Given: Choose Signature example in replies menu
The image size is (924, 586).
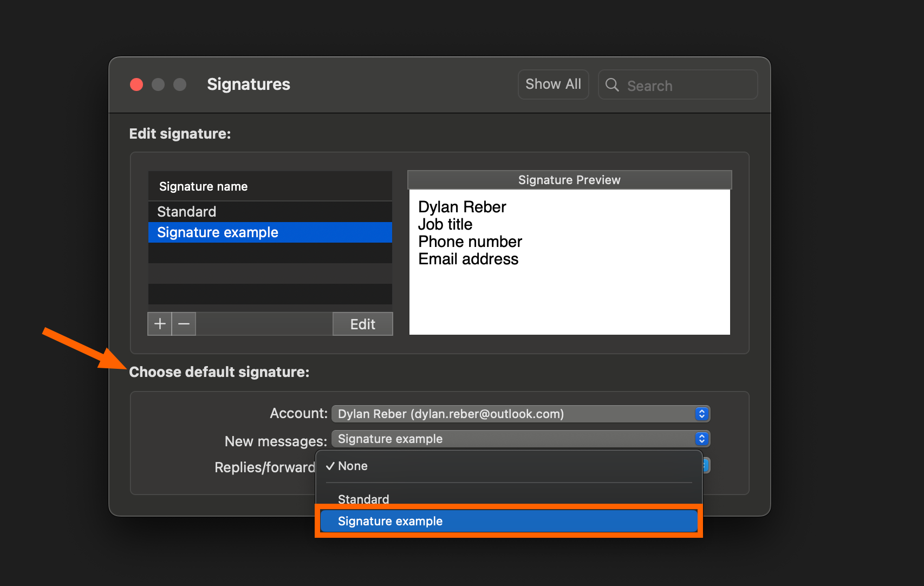Looking at the screenshot, I should point(509,521).
